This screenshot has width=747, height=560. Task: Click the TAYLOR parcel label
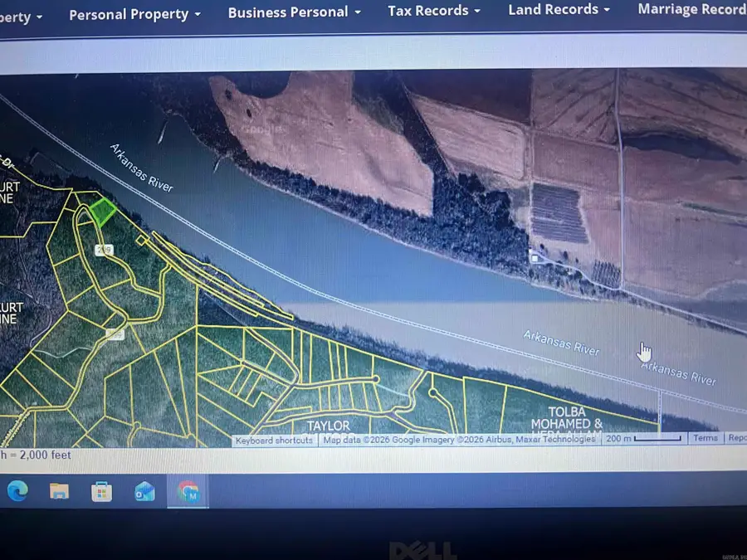pyautogui.click(x=329, y=426)
